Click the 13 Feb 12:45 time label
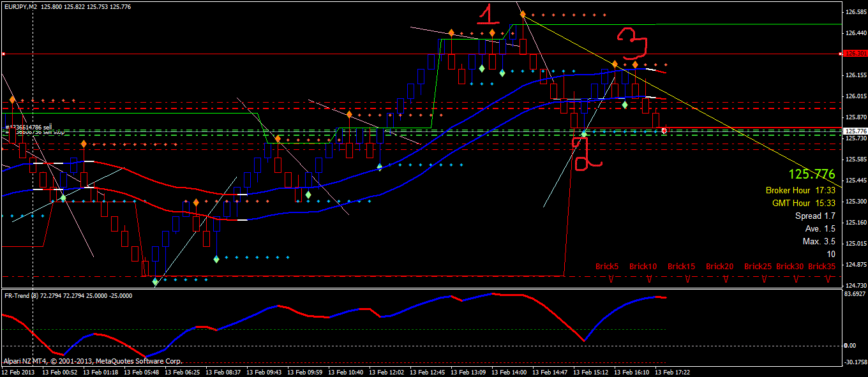Screen dimensions: 868x377 (x=429, y=372)
